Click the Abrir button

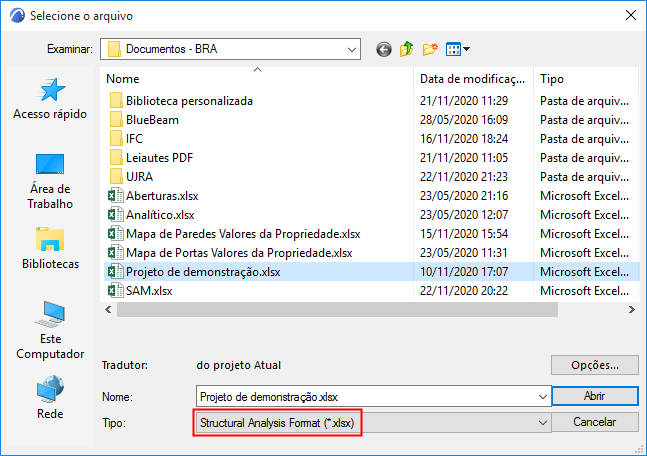pos(595,396)
